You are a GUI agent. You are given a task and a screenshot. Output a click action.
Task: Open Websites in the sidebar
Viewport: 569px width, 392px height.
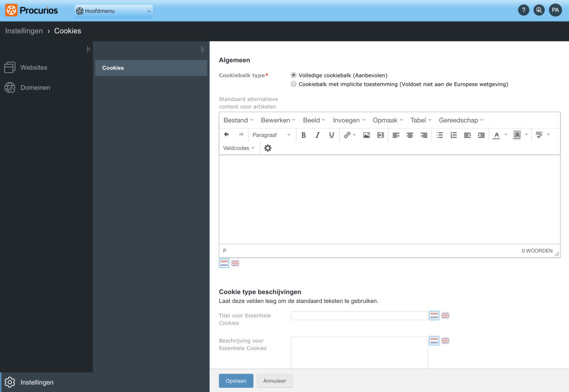(x=34, y=67)
